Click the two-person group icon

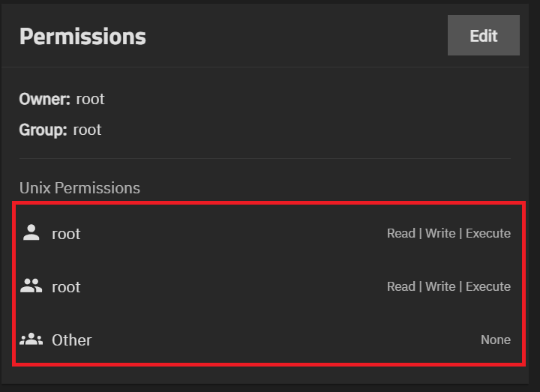click(x=31, y=286)
